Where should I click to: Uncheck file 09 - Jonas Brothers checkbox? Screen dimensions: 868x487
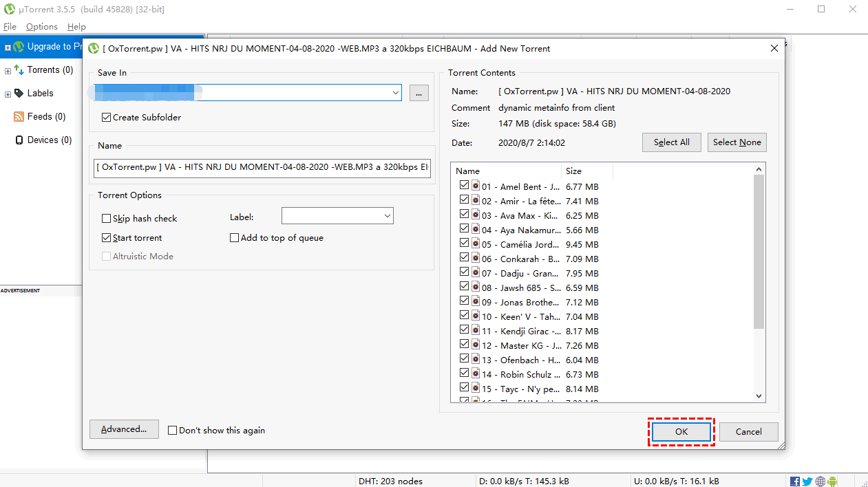(464, 301)
